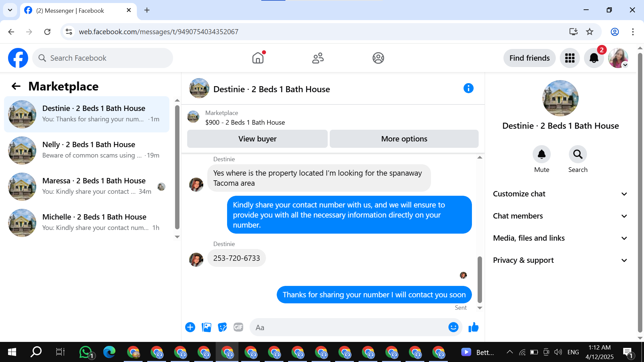The image size is (644, 362).
Task: Expand the Chat members section
Action: [560, 216]
